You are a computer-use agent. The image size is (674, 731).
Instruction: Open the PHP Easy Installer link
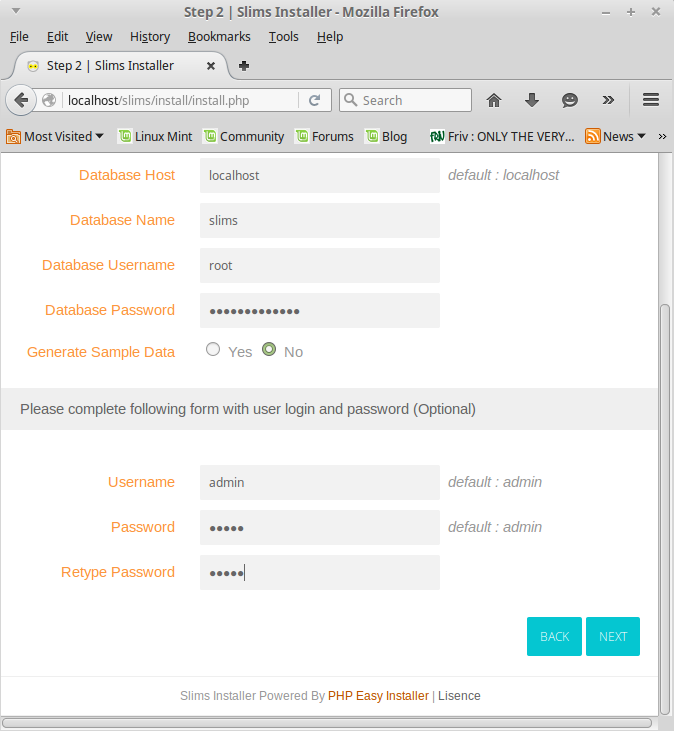378,696
